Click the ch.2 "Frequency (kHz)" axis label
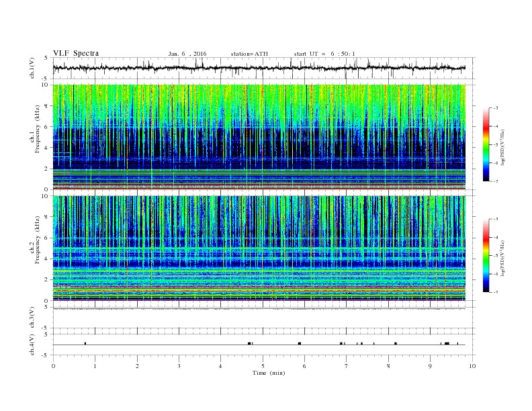The width and height of the screenshot is (532, 411). click(x=38, y=240)
